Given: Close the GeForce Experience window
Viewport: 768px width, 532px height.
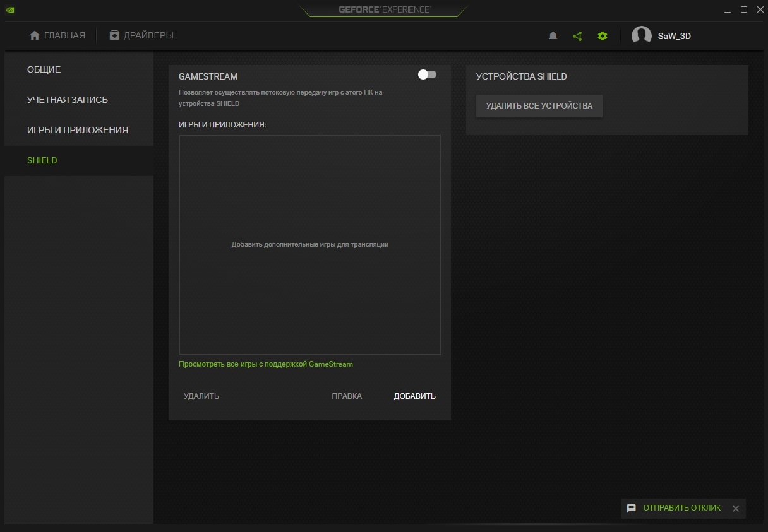Looking at the screenshot, I should (x=760, y=9).
